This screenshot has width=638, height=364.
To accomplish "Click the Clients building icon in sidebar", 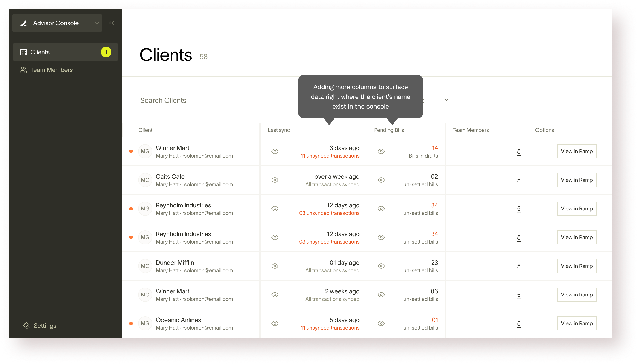I will point(23,52).
